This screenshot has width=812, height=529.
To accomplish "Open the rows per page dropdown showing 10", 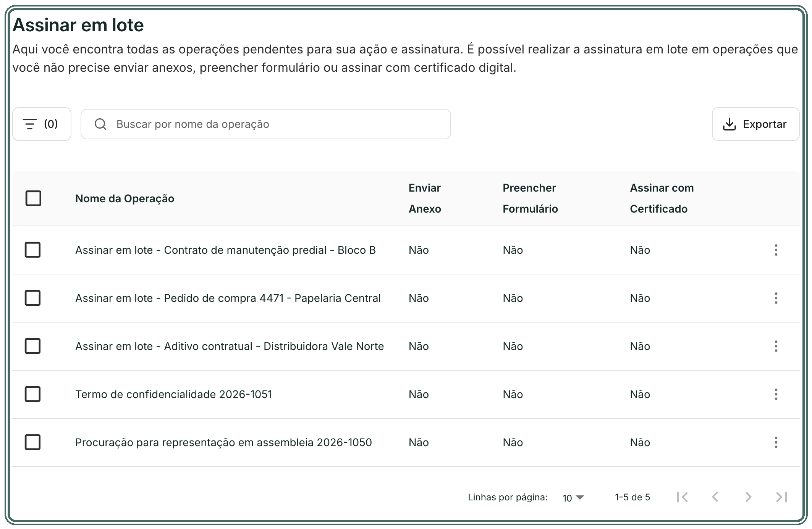I will coord(573,498).
